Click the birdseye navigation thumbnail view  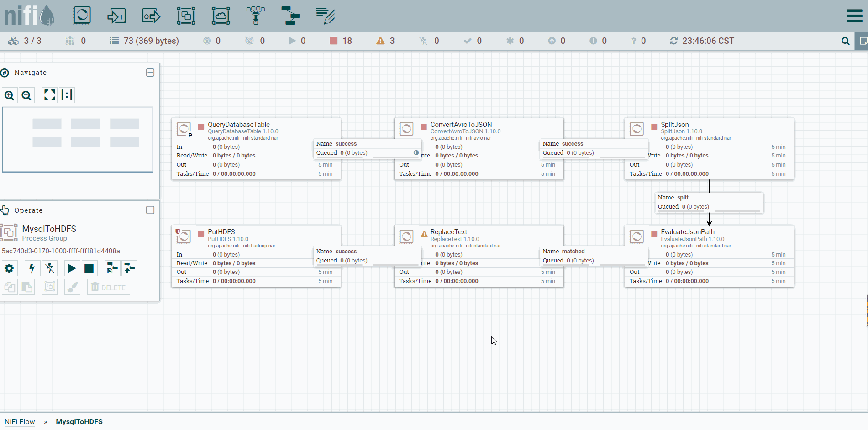[78, 140]
